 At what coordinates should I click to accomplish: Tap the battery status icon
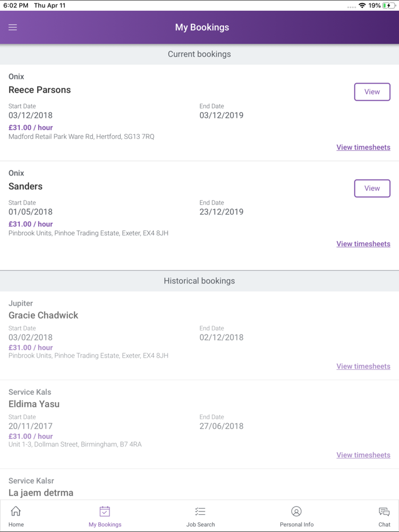coord(389,6)
